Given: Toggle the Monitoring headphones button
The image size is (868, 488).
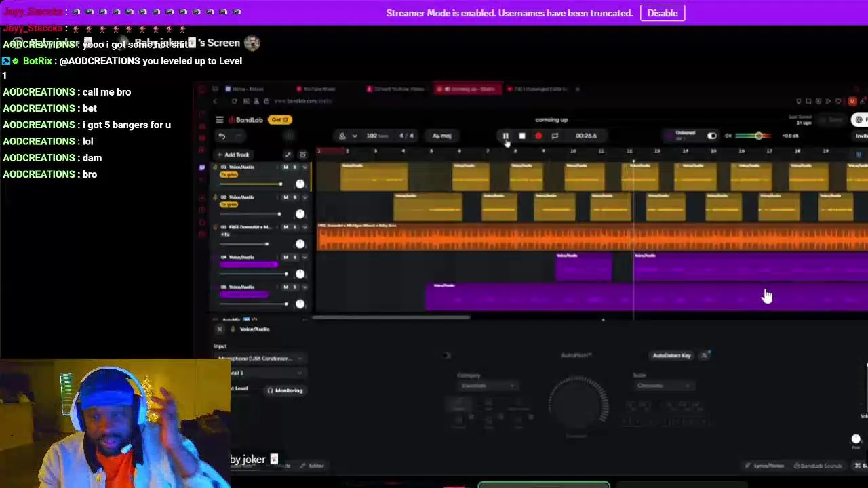Looking at the screenshot, I should [285, 390].
